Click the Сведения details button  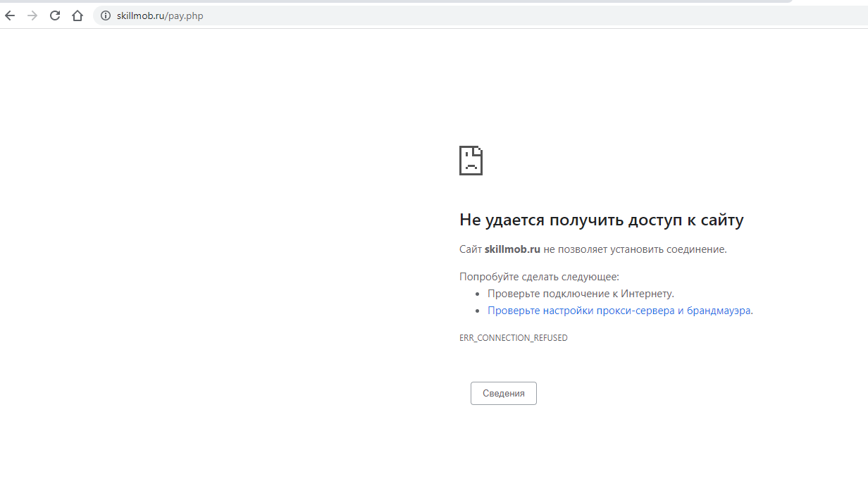[503, 394]
